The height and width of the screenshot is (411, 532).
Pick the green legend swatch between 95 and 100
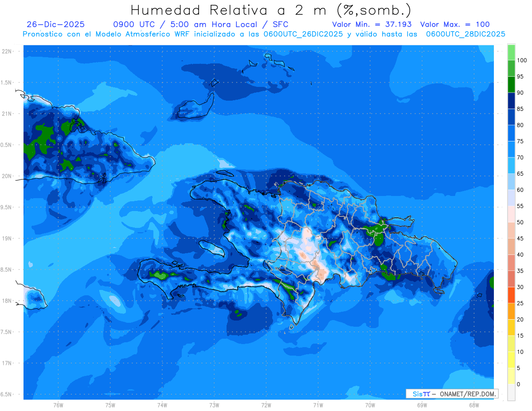point(511,68)
